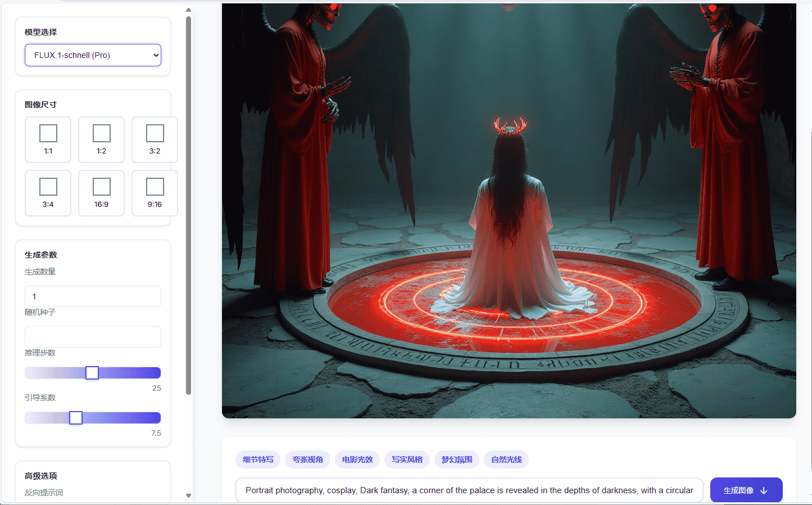Image resolution: width=812 pixels, height=505 pixels.
Task: Click the 电影光效 style tag
Action: click(357, 459)
